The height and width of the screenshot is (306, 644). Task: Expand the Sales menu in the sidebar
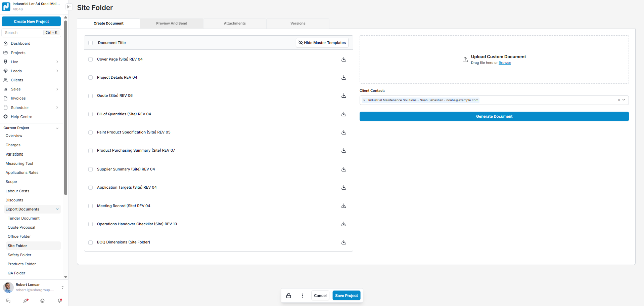pyautogui.click(x=57, y=89)
